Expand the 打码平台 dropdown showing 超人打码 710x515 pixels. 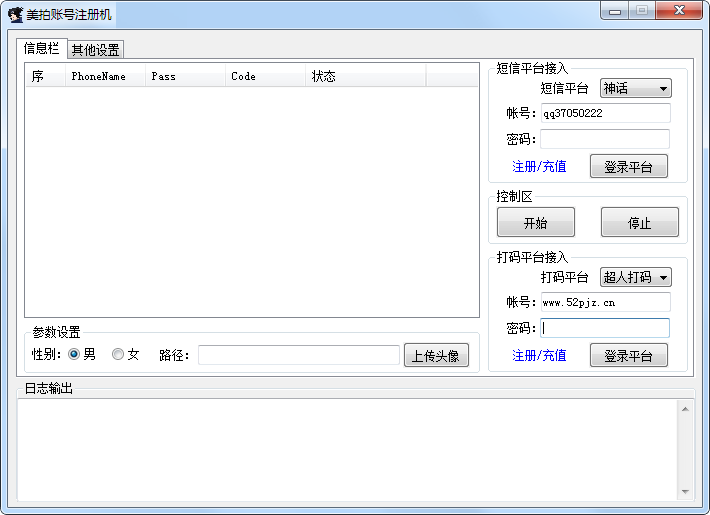pos(635,277)
